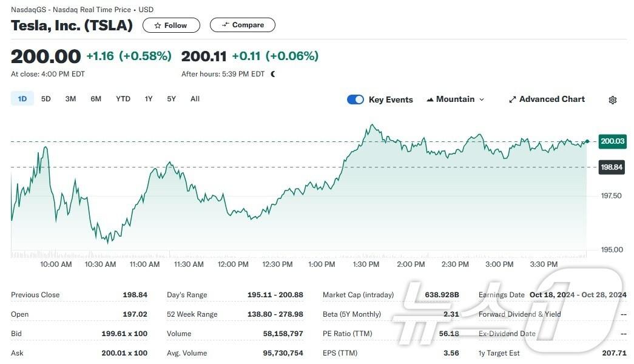
Task: Toggle the Key Events switch
Action: (356, 99)
